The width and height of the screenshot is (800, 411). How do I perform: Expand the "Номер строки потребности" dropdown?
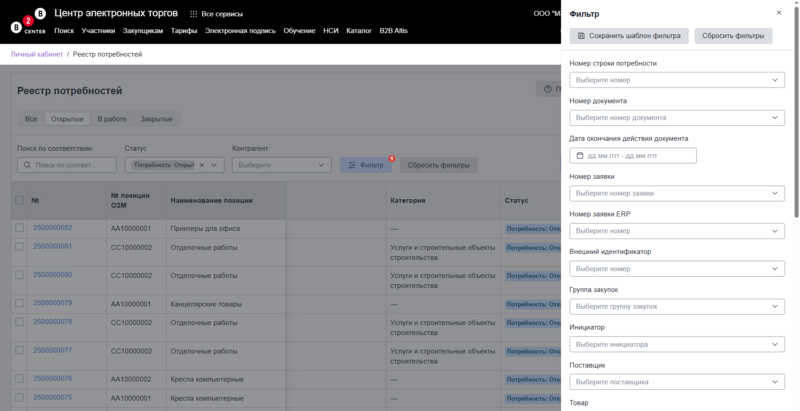(774, 80)
